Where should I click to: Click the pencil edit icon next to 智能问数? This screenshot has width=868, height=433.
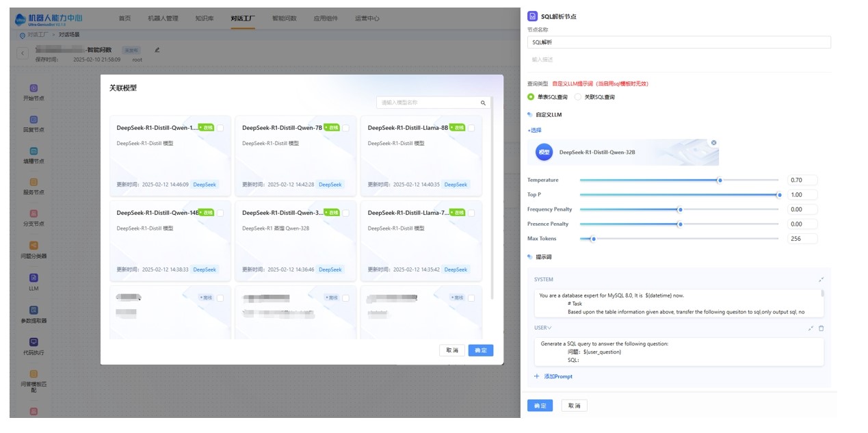point(157,49)
